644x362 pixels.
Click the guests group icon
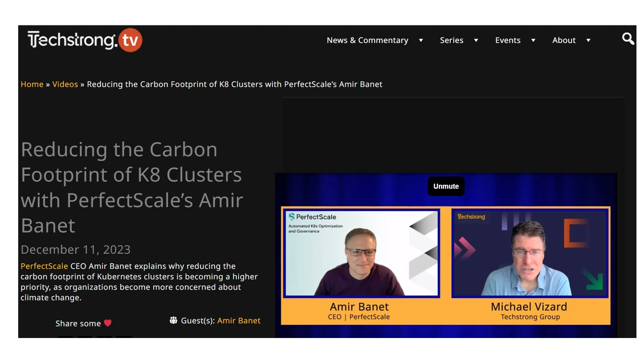pyautogui.click(x=174, y=320)
